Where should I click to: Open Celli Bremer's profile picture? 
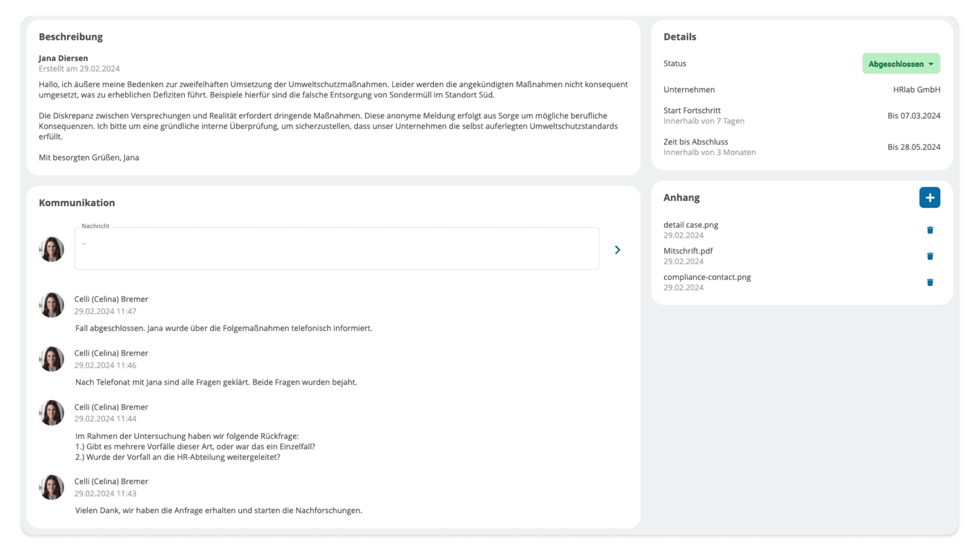(51, 305)
